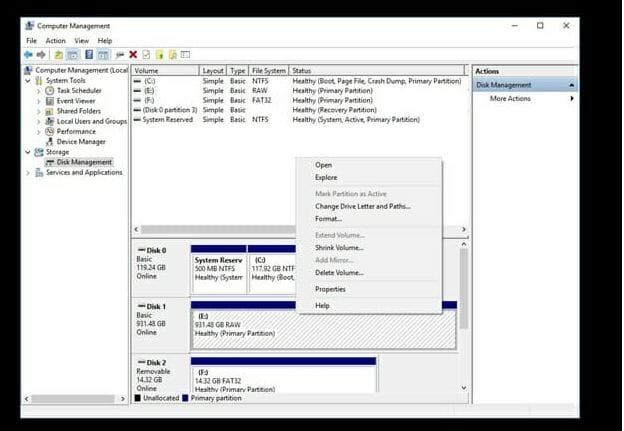Image resolution: width=624 pixels, height=431 pixels.
Task: Open the Action menu
Action: 55,41
